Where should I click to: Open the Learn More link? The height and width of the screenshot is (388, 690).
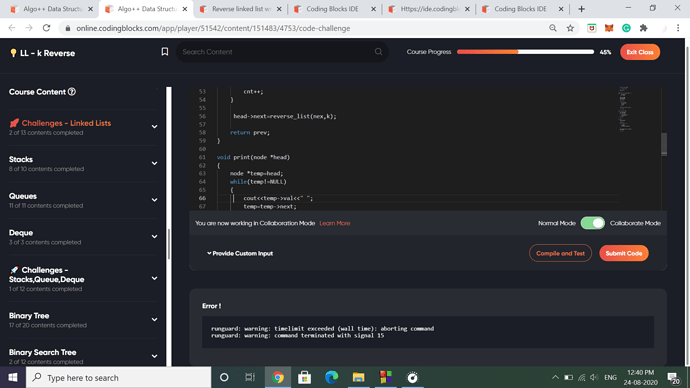[335, 223]
